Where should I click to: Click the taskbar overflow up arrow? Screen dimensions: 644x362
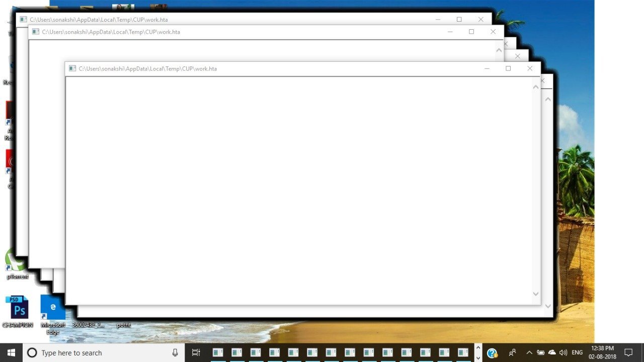click(x=477, y=348)
